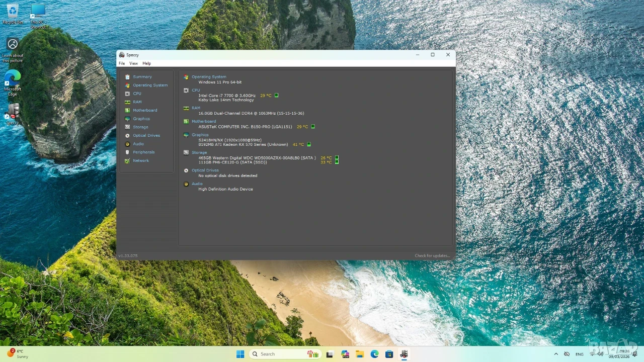Select Optical Drives in the sidebar
Image resolution: width=644 pixels, height=362 pixels.
pos(146,136)
